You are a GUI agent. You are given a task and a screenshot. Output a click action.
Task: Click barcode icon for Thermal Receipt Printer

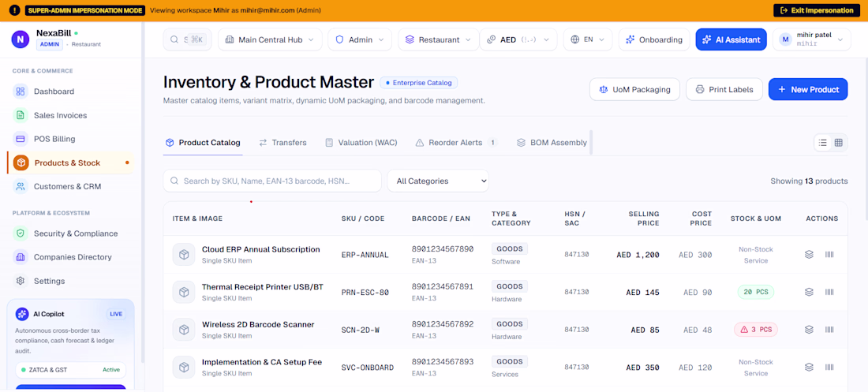[829, 292]
